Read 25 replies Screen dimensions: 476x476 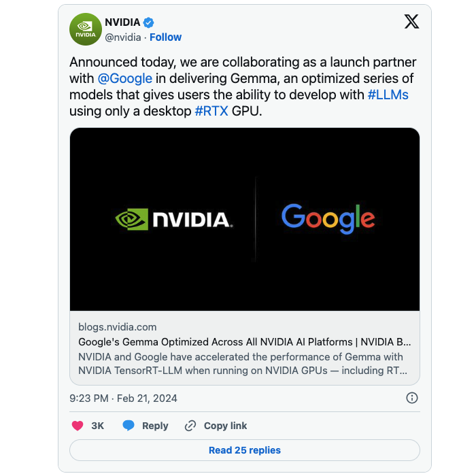245,450
